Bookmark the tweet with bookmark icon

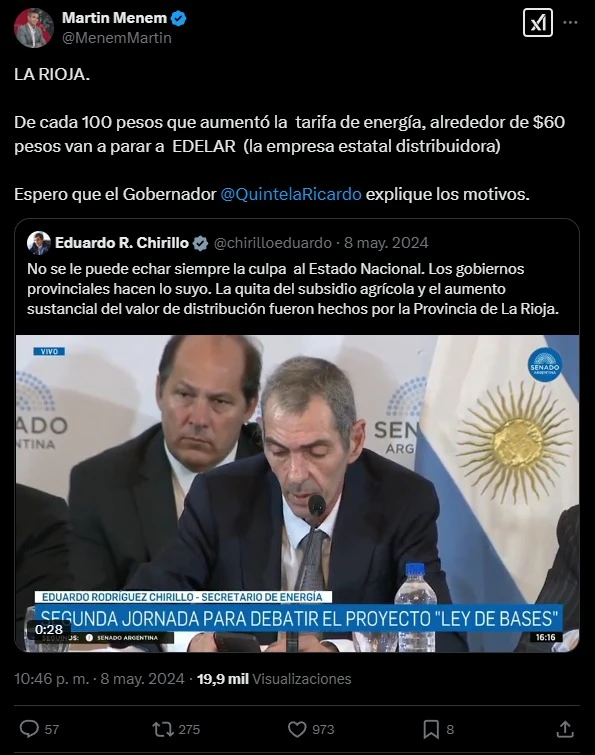(x=431, y=729)
